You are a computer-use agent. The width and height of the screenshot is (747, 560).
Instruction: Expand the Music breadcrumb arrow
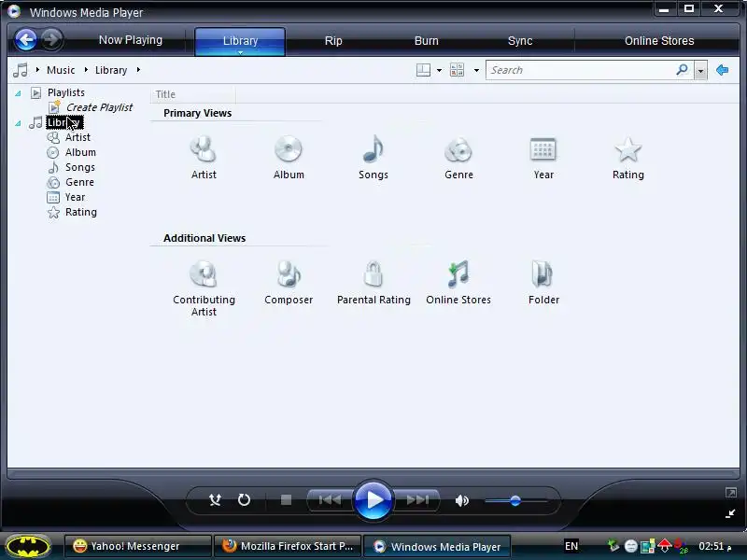[86, 70]
